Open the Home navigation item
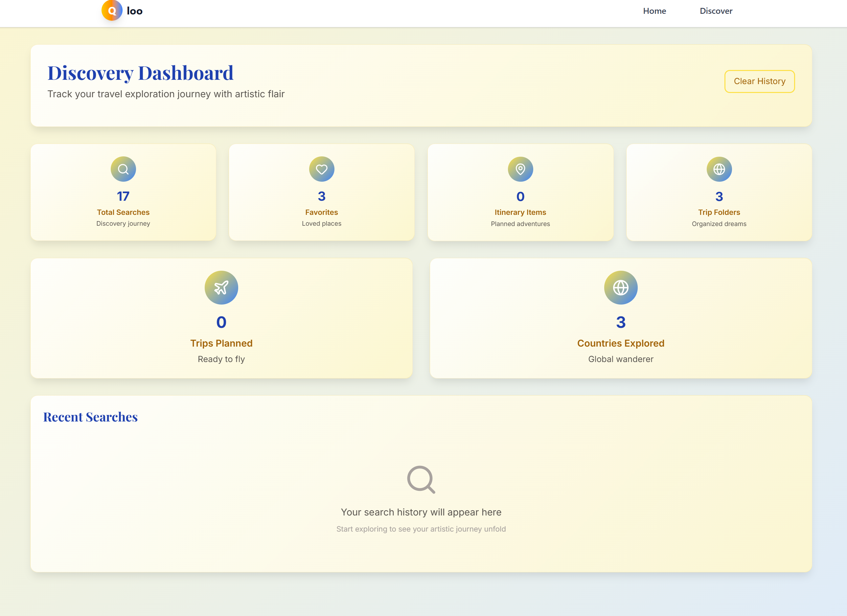 click(654, 11)
